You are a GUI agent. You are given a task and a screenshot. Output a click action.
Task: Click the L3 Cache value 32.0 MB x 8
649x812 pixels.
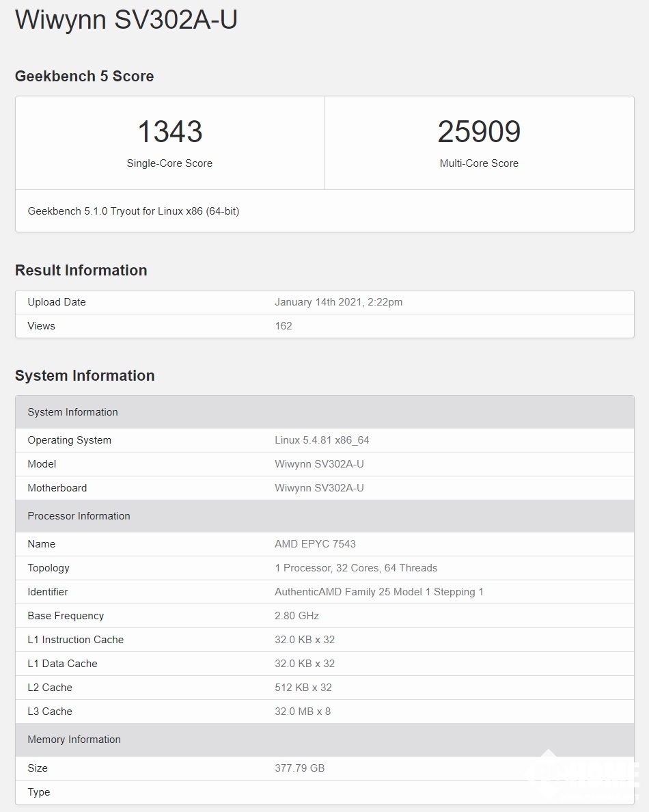pyautogui.click(x=303, y=712)
